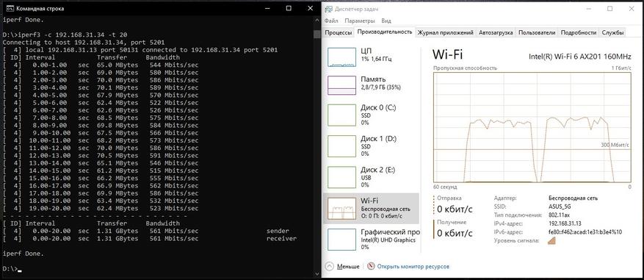Screen dimensions: 644x280
Task: Select the ЦП performance graph thumbnail
Action: (341, 57)
